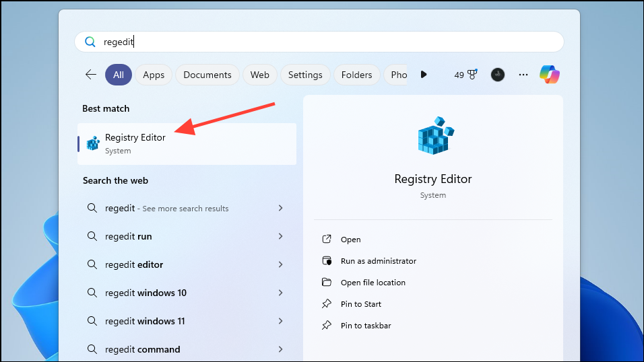Select the 'regedit run' web suggestion
Viewport: 644px width, 362px height.
click(x=187, y=236)
